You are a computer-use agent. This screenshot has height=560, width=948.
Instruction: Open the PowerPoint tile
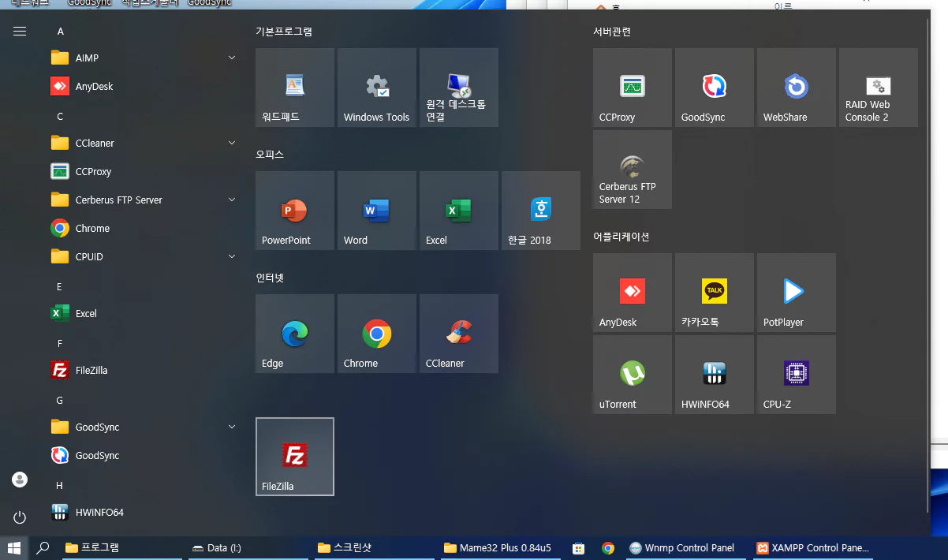[x=295, y=211]
